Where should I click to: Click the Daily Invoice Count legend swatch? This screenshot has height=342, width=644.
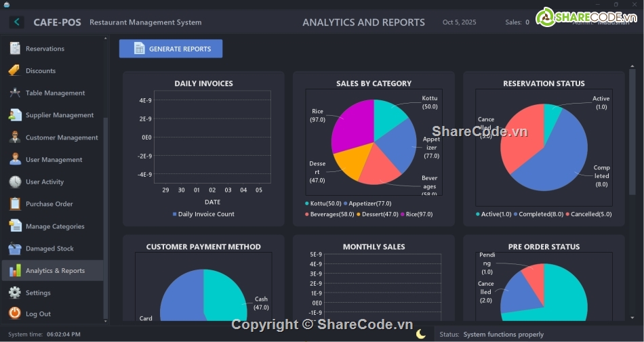(174, 214)
